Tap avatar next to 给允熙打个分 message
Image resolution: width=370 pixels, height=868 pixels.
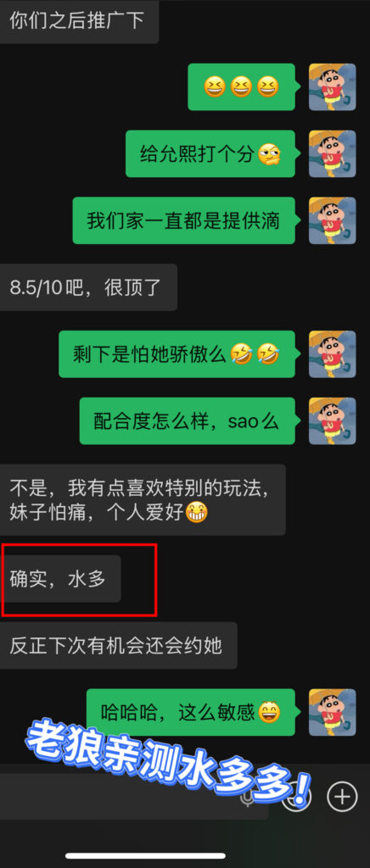coord(333,154)
